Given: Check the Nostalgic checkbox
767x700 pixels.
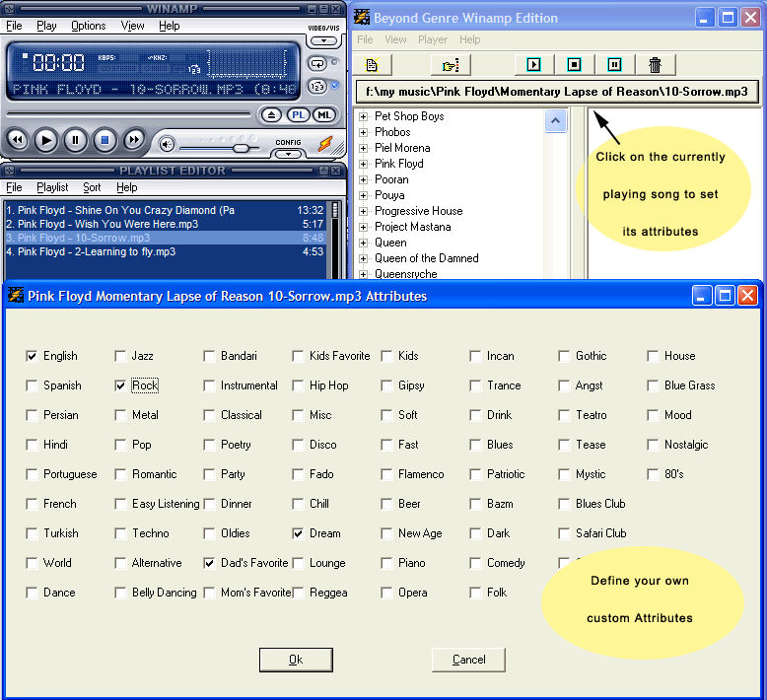Looking at the screenshot, I should (653, 445).
